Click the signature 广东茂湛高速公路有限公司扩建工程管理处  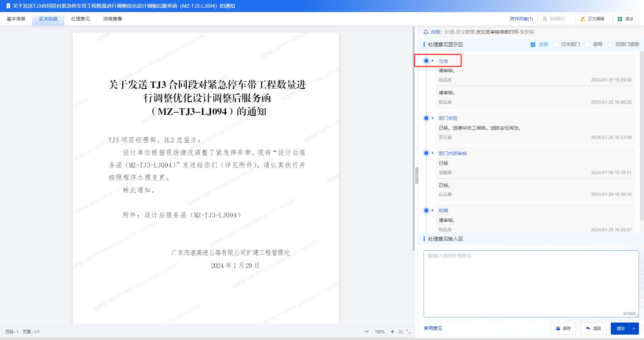[231, 253]
